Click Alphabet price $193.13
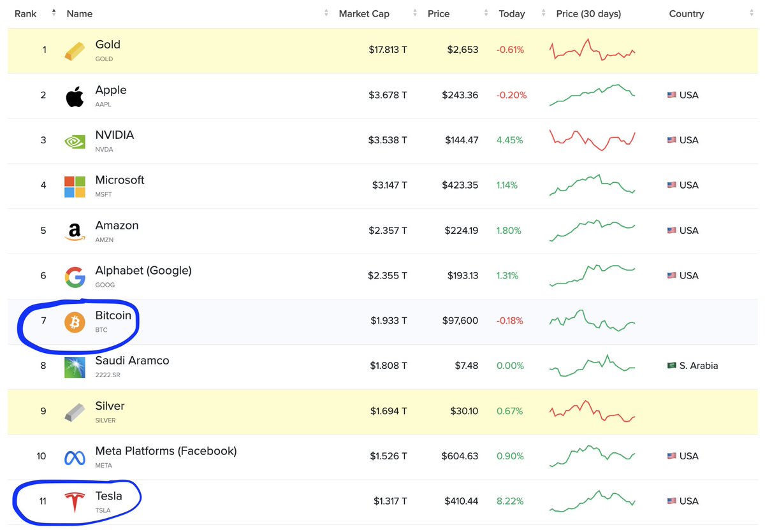765x532 pixels. [462, 275]
